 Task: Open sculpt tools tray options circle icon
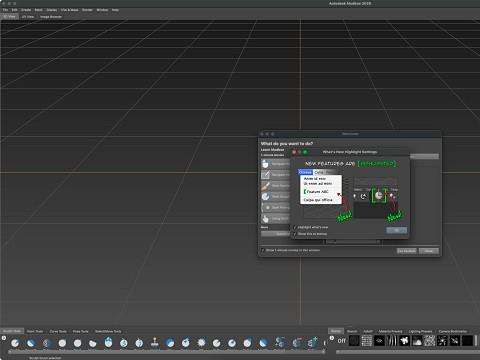[4, 338]
